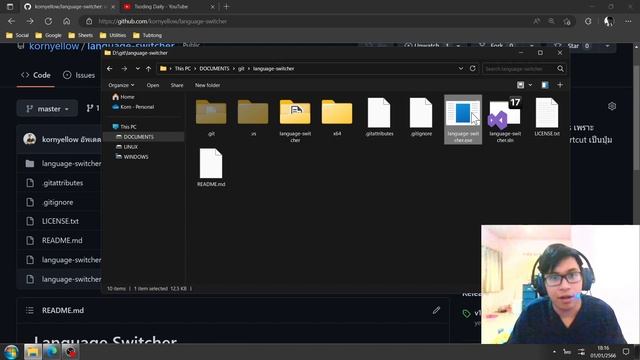Click the Explorer search magnifier icon

[x=560, y=69]
